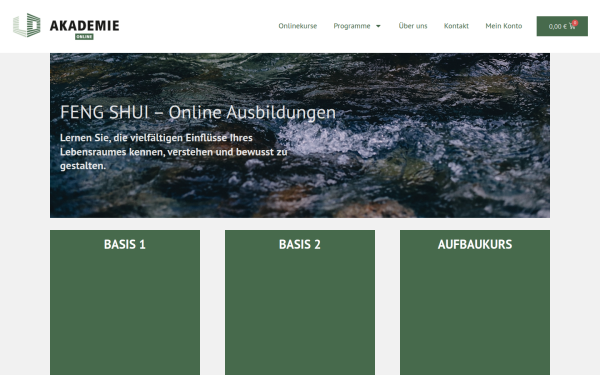The image size is (600, 375).
Task: Open Mein Konto in navigation
Action: [504, 26]
